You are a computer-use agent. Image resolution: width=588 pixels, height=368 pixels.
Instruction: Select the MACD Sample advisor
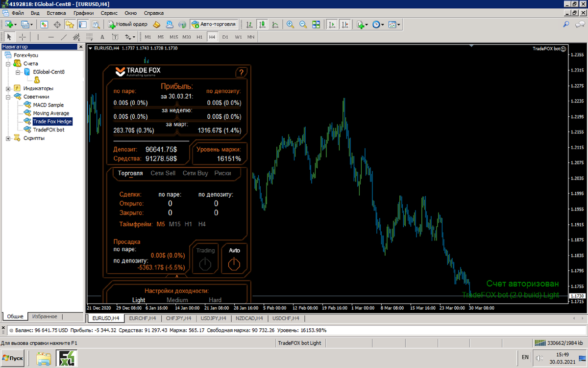49,105
